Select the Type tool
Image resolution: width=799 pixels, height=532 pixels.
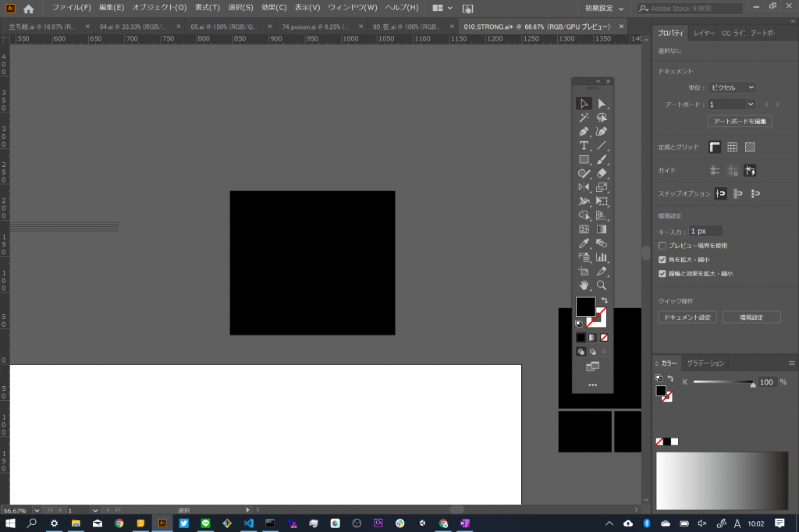(x=584, y=146)
